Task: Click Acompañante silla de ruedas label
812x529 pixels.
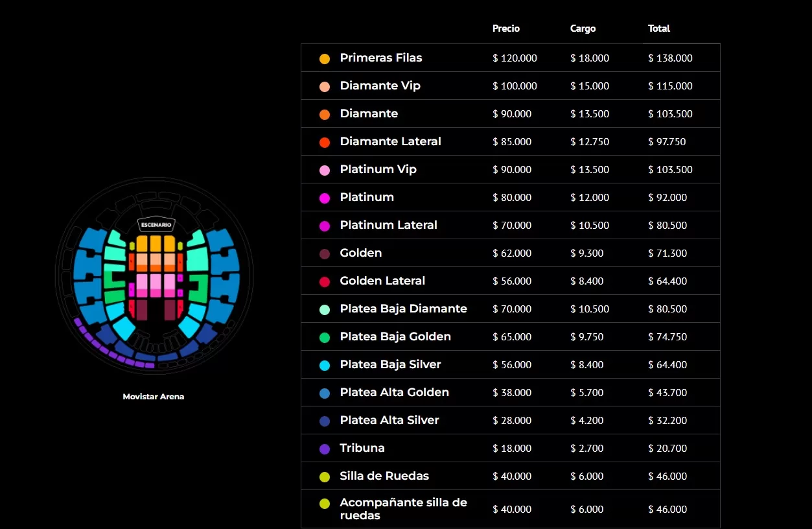Action: coord(403,509)
